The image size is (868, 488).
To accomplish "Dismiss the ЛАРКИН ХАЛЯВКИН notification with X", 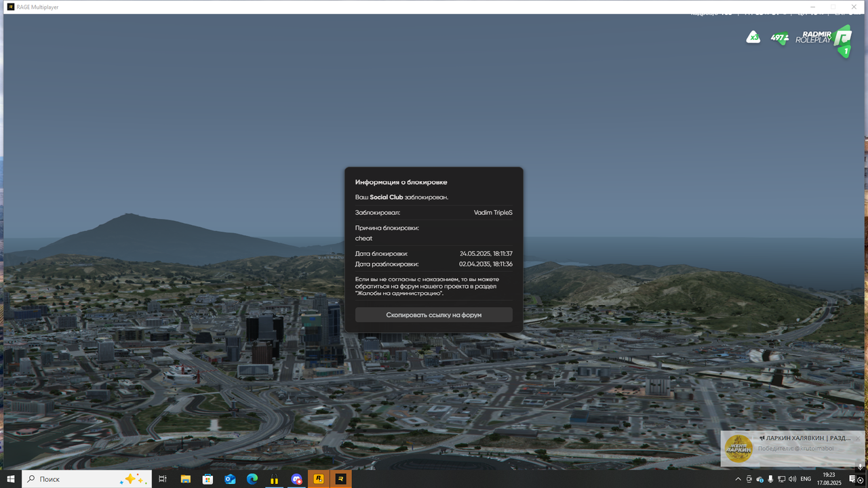I will pyautogui.click(x=857, y=439).
